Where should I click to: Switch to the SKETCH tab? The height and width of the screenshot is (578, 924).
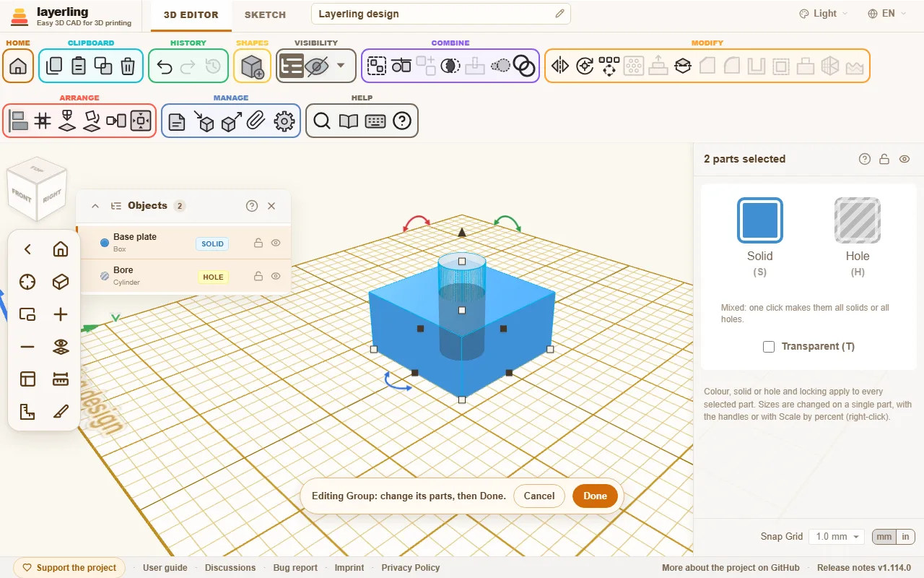[265, 14]
